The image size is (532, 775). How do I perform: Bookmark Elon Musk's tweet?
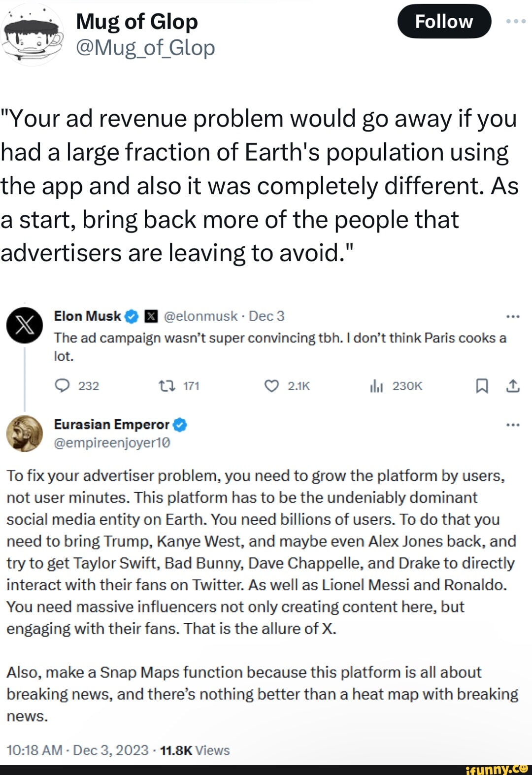click(482, 386)
